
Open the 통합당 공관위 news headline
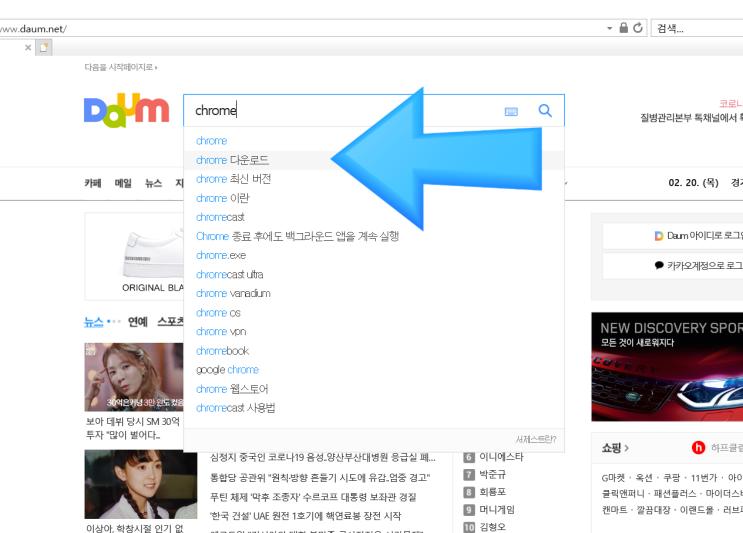320,477
